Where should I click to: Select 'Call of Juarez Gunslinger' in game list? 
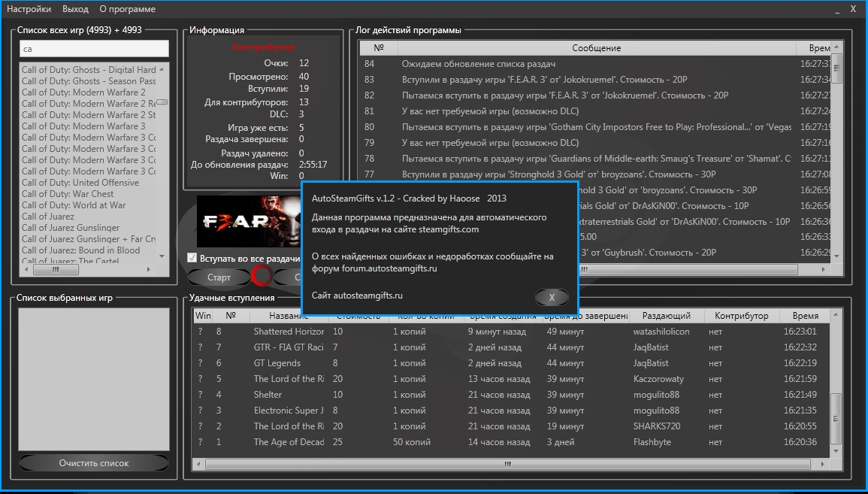[x=71, y=228]
